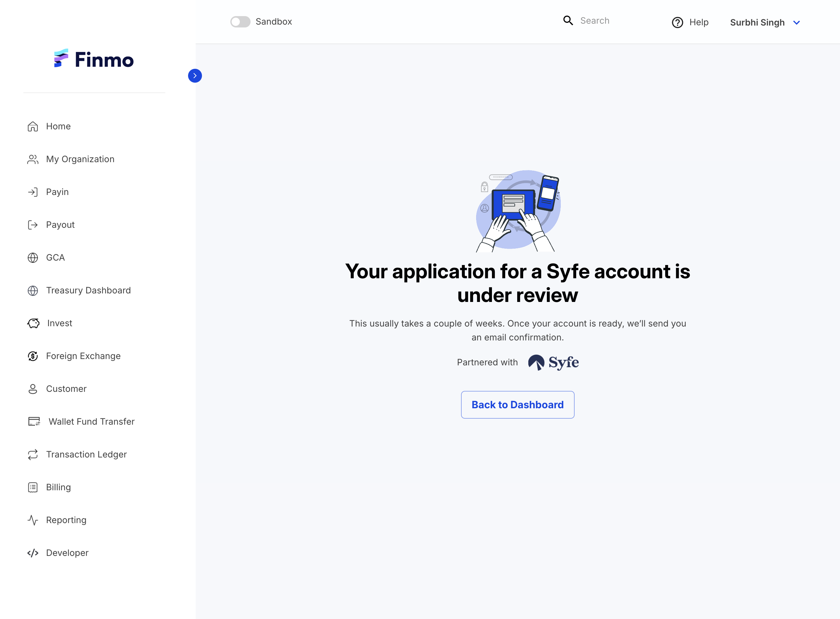Toggle the Sandbox mode switch
The width and height of the screenshot is (840, 619).
tap(240, 22)
